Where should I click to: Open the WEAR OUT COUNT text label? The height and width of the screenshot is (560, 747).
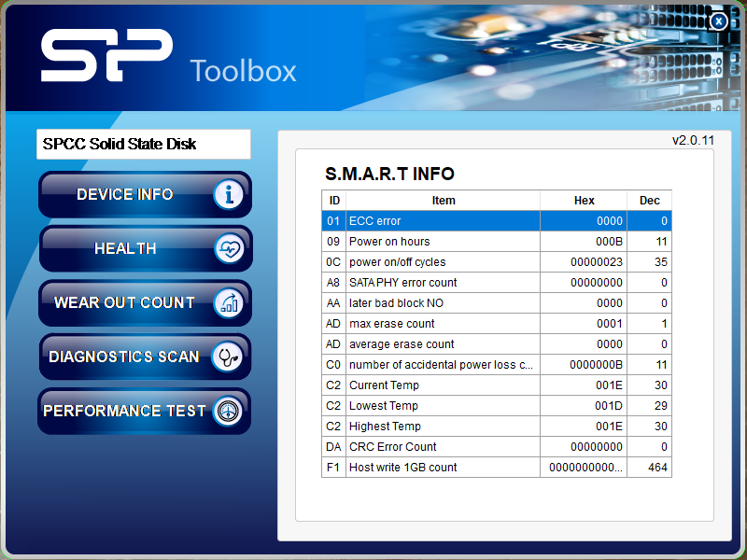(x=124, y=302)
